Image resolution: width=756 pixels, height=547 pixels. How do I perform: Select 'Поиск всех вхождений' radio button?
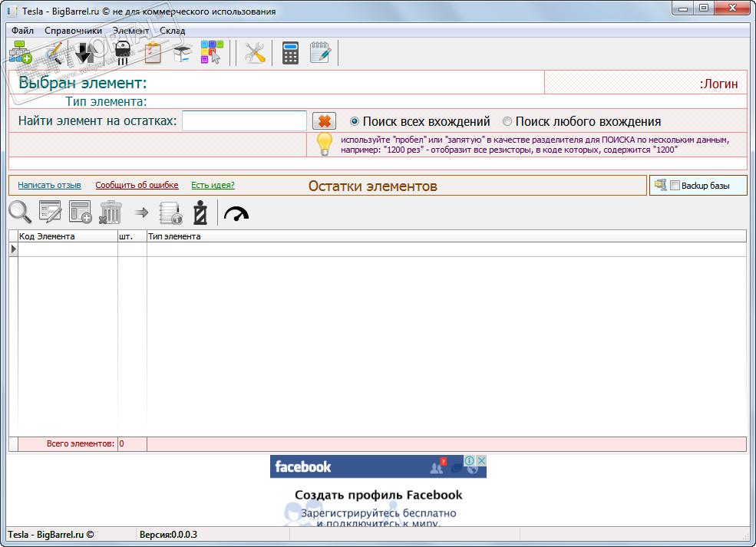tap(355, 121)
